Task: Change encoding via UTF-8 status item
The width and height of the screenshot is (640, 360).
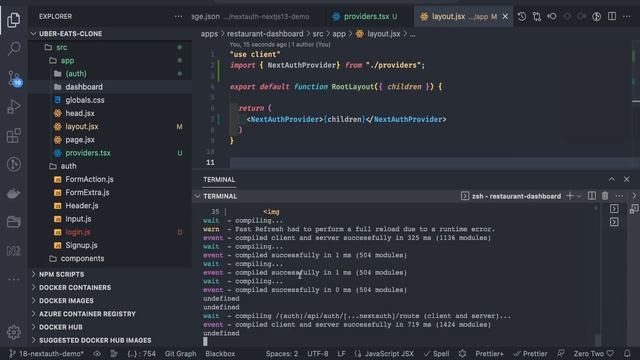Action: 318,353
